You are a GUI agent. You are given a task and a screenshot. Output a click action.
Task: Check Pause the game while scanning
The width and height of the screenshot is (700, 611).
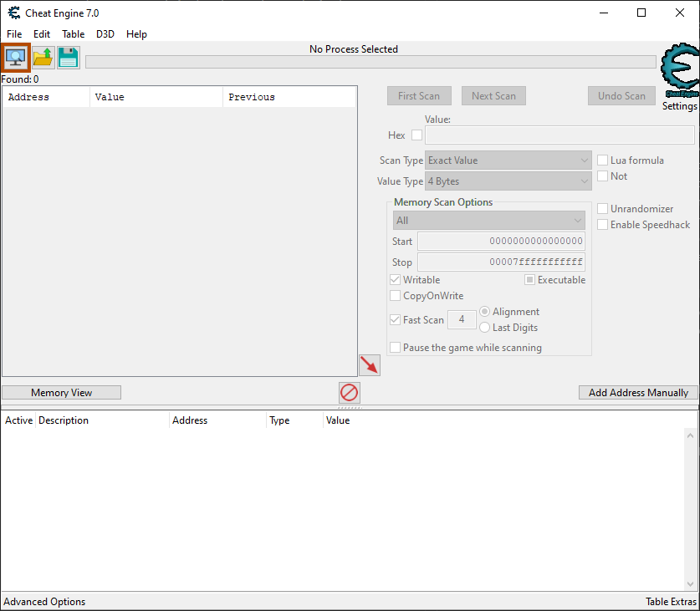pyautogui.click(x=395, y=347)
